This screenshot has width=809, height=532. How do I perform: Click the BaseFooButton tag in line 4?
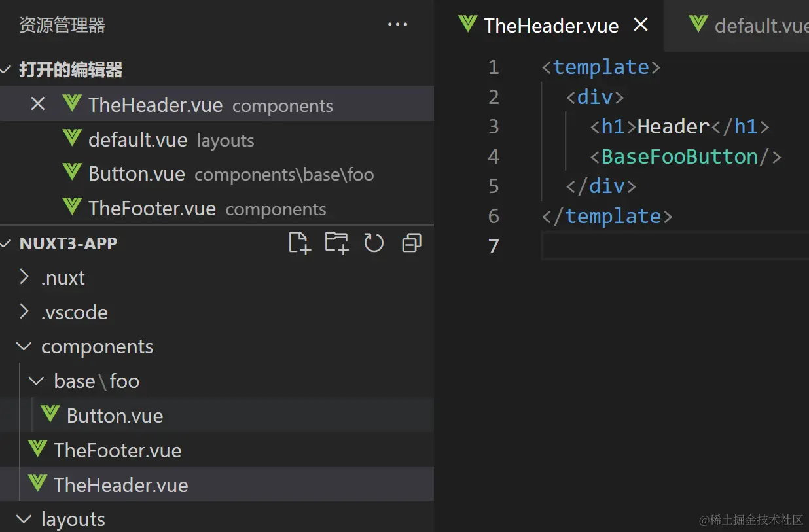tap(679, 156)
